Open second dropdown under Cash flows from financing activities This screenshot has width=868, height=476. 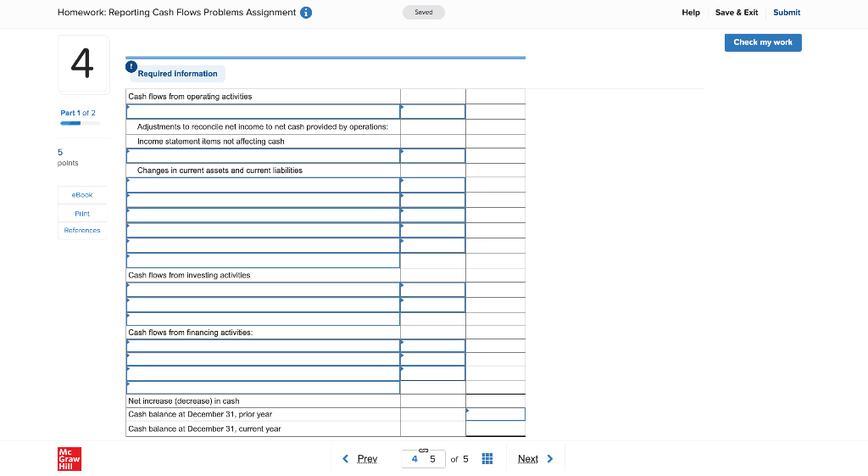263,359
